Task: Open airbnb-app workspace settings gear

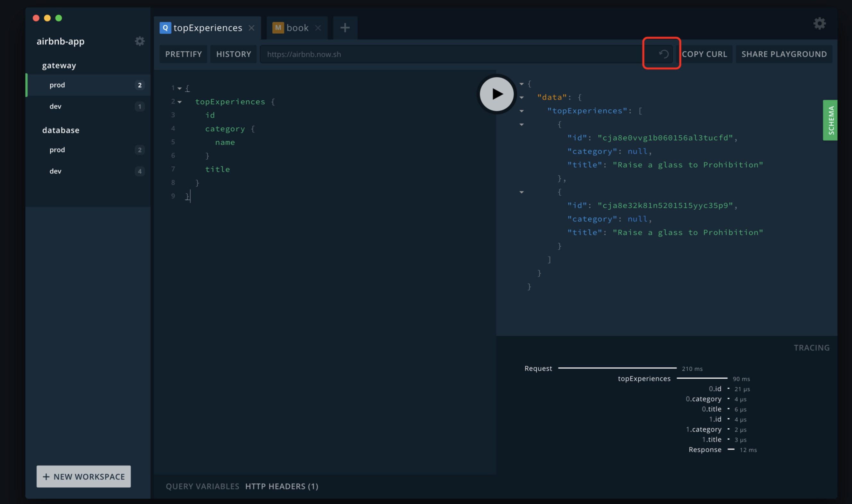Action: [x=140, y=41]
